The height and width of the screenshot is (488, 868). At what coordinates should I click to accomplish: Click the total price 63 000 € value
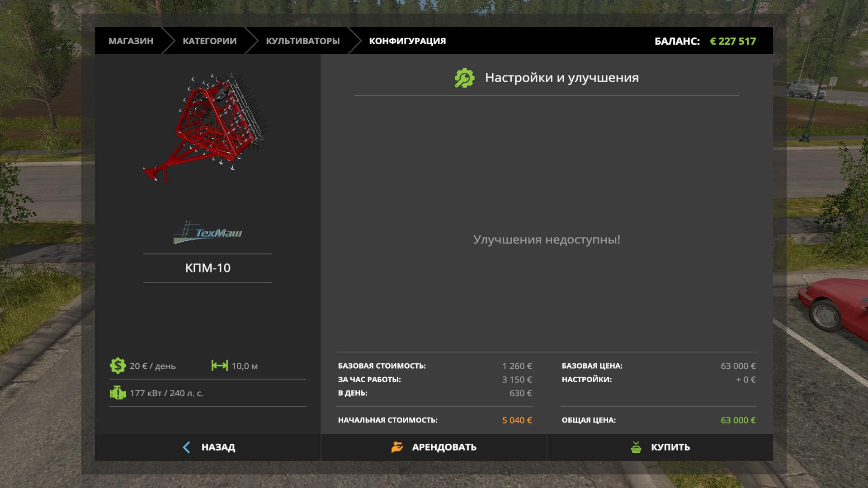[738, 420]
